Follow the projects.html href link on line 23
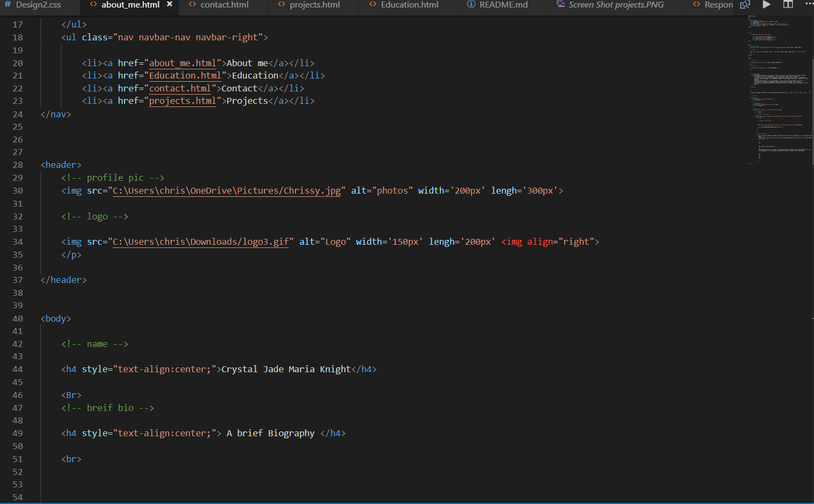Image resolution: width=814 pixels, height=504 pixels. pos(183,101)
